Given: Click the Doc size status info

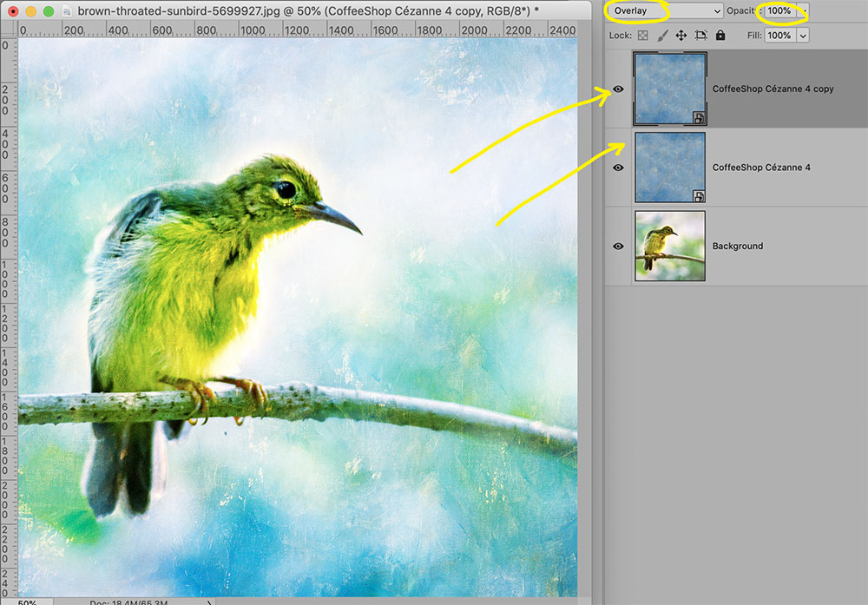Looking at the screenshot, I should (128, 602).
